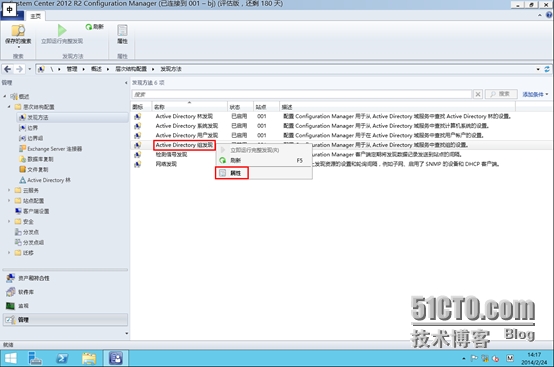
Task: Launch PowerShell from the taskbar
Action: (x=62, y=359)
